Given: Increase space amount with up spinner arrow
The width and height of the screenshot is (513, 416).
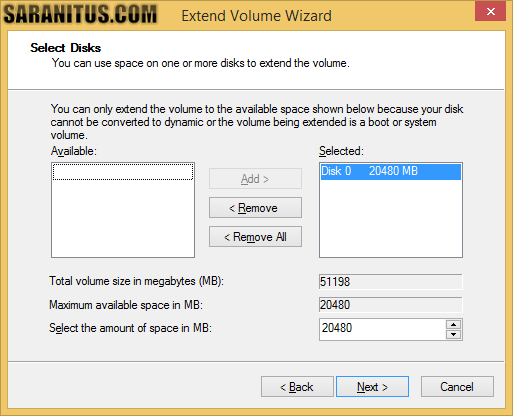Looking at the screenshot, I should tap(453, 324).
